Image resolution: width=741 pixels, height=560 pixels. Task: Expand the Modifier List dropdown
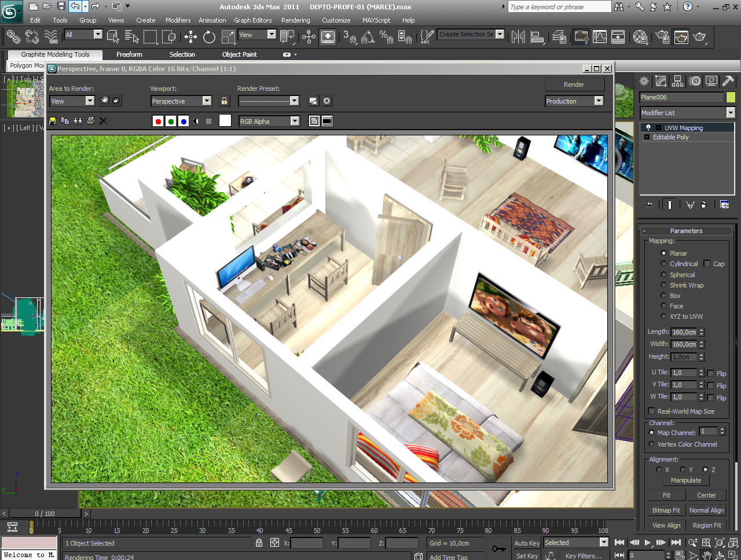click(730, 113)
